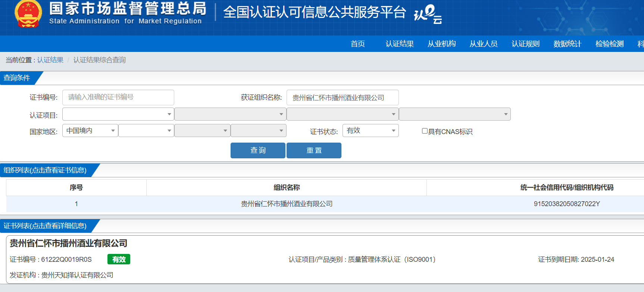Open the 首页 menu item
The image size is (644, 292).
coord(358,44)
